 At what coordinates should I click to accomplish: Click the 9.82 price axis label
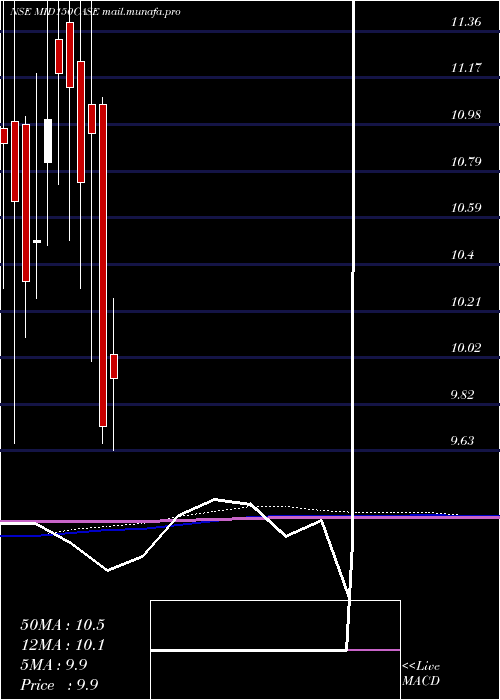pyautogui.click(x=462, y=394)
